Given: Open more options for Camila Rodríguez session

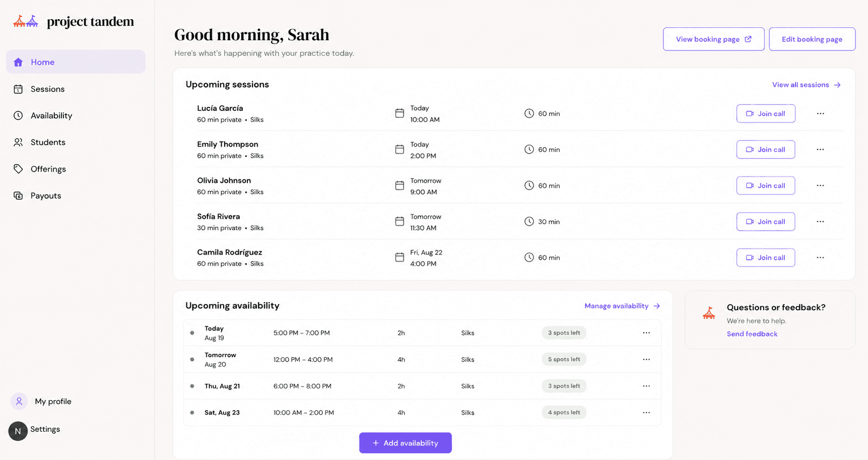Looking at the screenshot, I should click(x=820, y=257).
